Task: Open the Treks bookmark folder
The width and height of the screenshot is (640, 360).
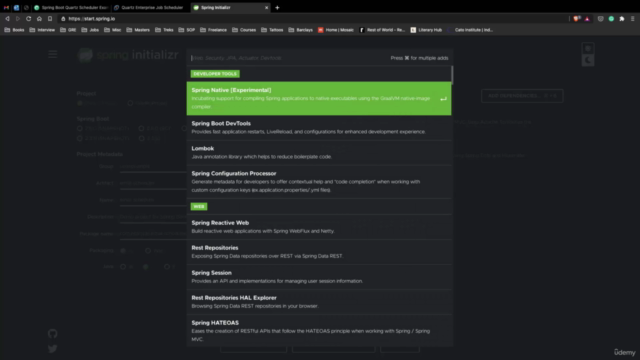Action: (x=164, y=30)
